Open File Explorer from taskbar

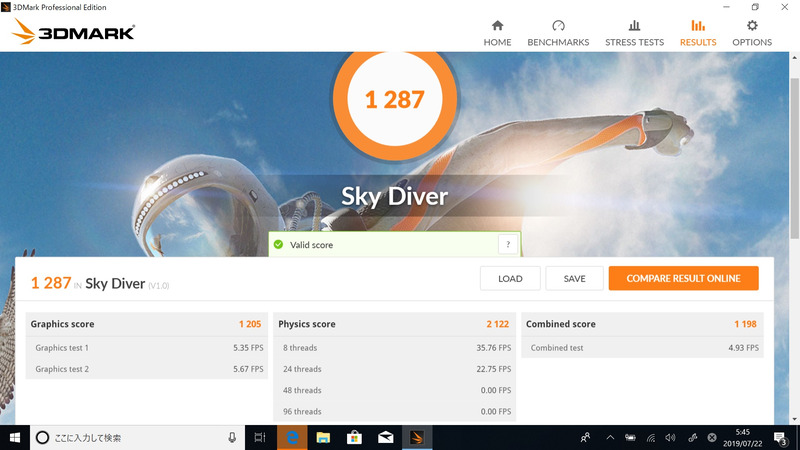tap(323, 437)
